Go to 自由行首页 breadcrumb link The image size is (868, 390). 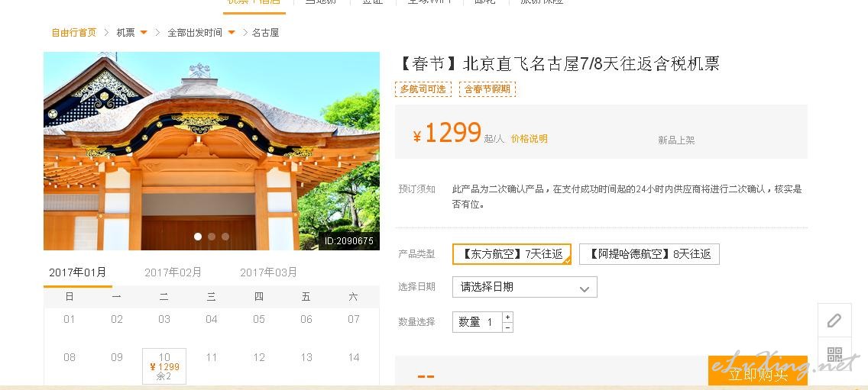click(x=73, y=33)
